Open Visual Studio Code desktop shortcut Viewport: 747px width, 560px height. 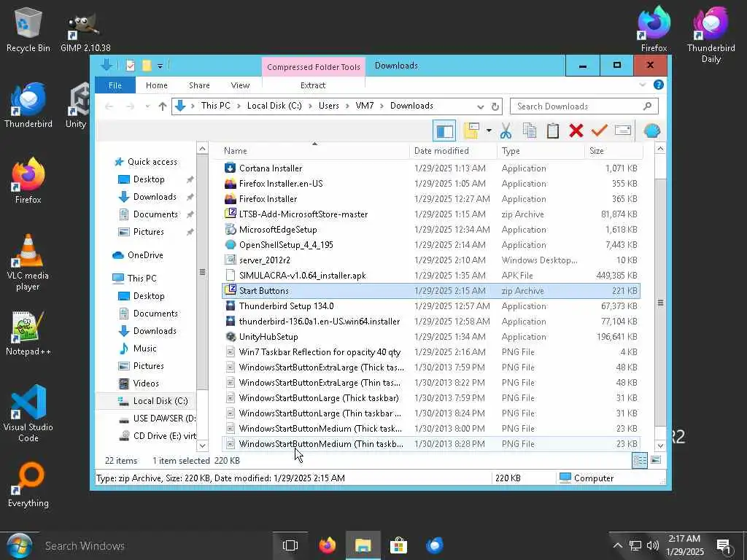click(x=28, y=413)
